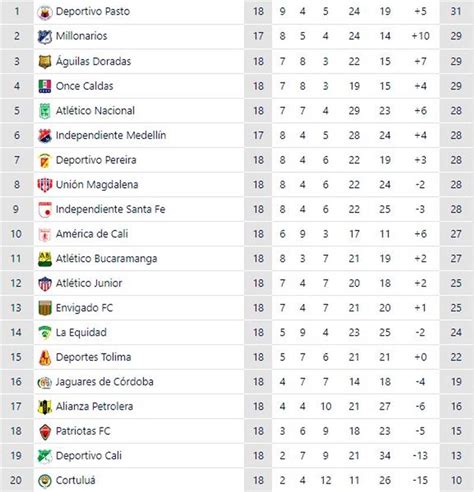
Task: Open the La Equidad team link
Action: point(81,332)
